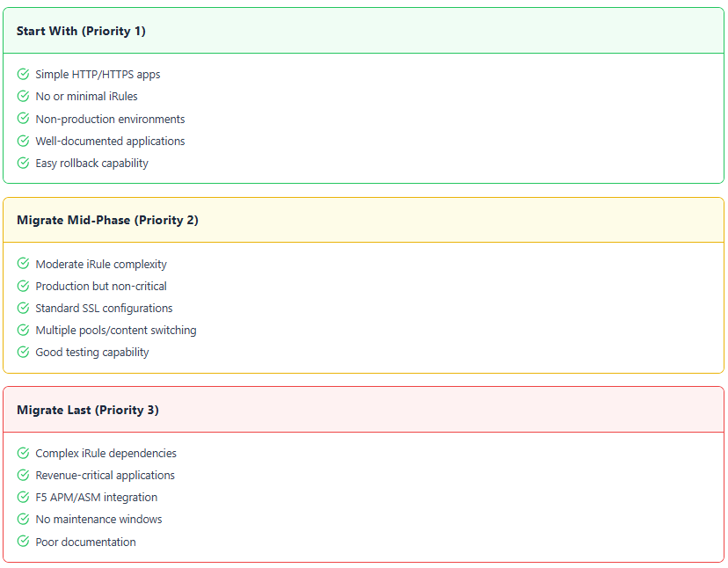
Task: Click the F5 APM/ASM integration text
Action: [x=97, y=497]
